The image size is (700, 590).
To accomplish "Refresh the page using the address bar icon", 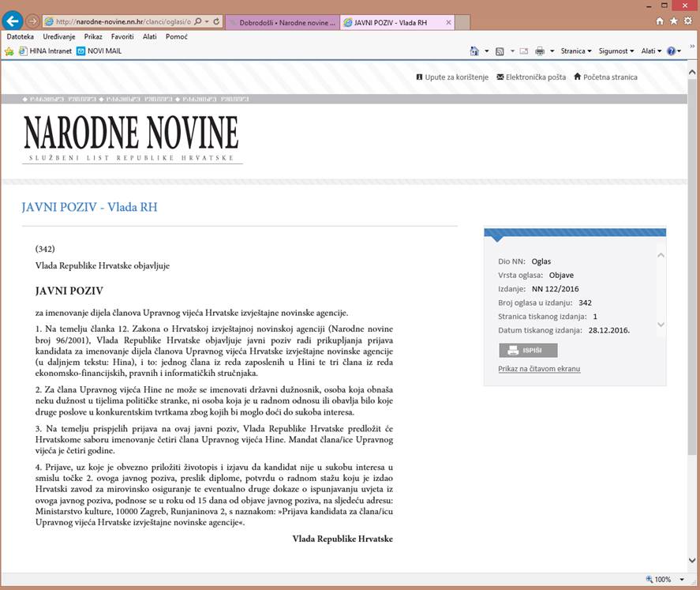I will pyautogui.click(x=207, y=22).
